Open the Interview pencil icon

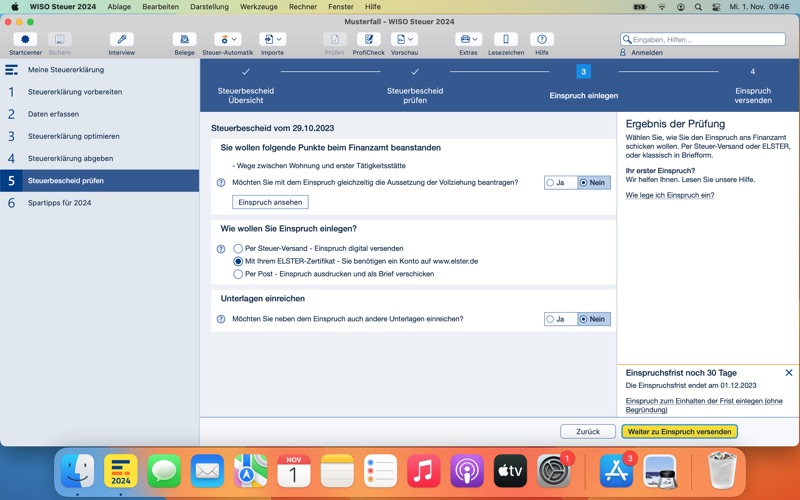[x=121, y=39]
